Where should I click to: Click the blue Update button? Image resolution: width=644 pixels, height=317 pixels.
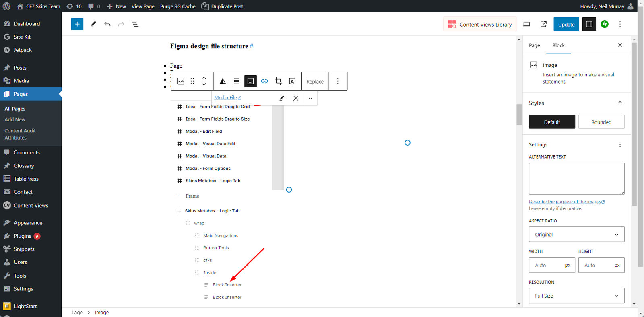[566, 24]
